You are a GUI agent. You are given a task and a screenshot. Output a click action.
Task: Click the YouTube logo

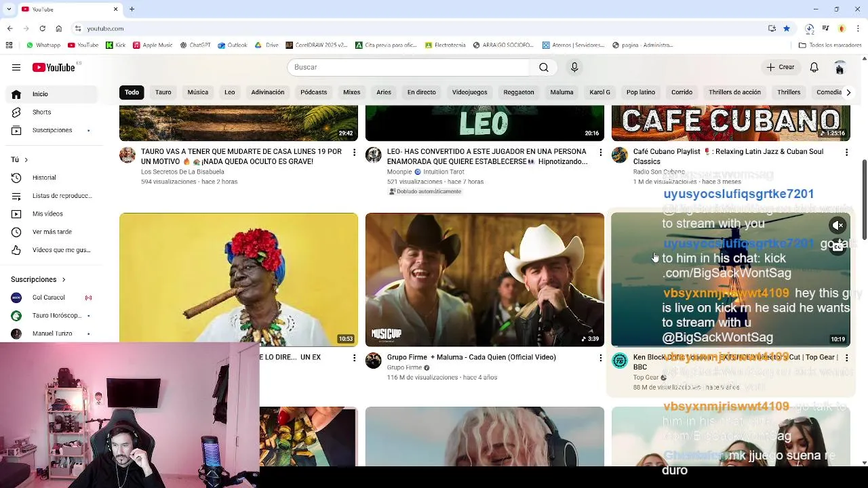[54, 67]
